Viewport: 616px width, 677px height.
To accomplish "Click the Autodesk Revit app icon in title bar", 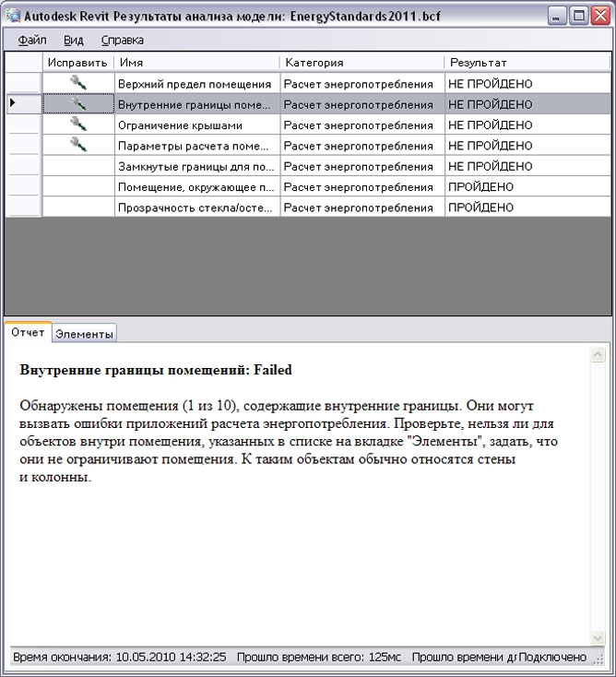I will click(13, 16).
